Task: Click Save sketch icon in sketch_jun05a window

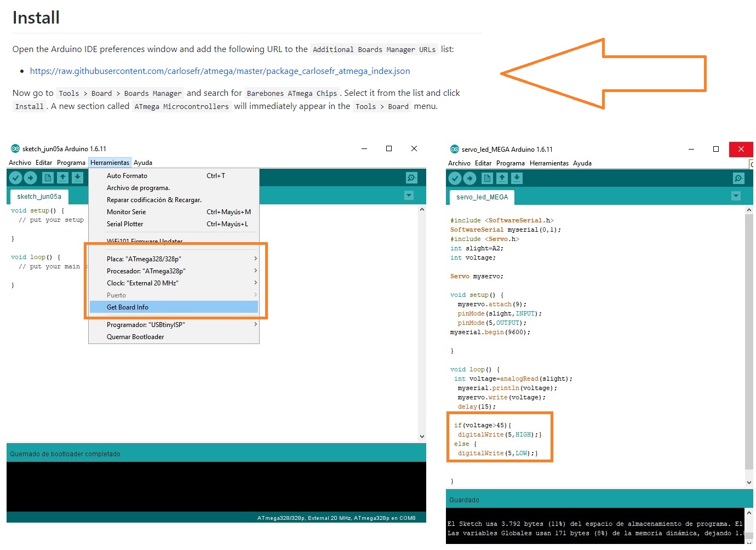Action: tap(77, 177)
